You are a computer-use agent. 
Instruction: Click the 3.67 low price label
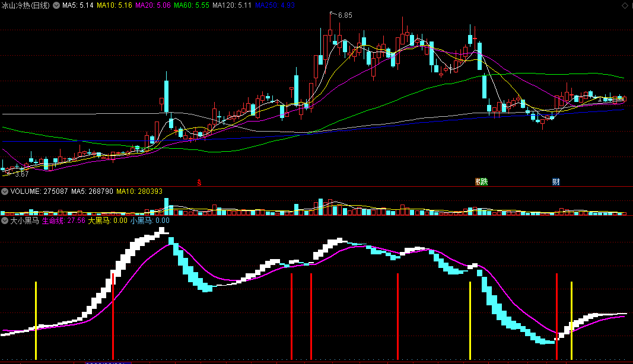click(x=22, y=174)
